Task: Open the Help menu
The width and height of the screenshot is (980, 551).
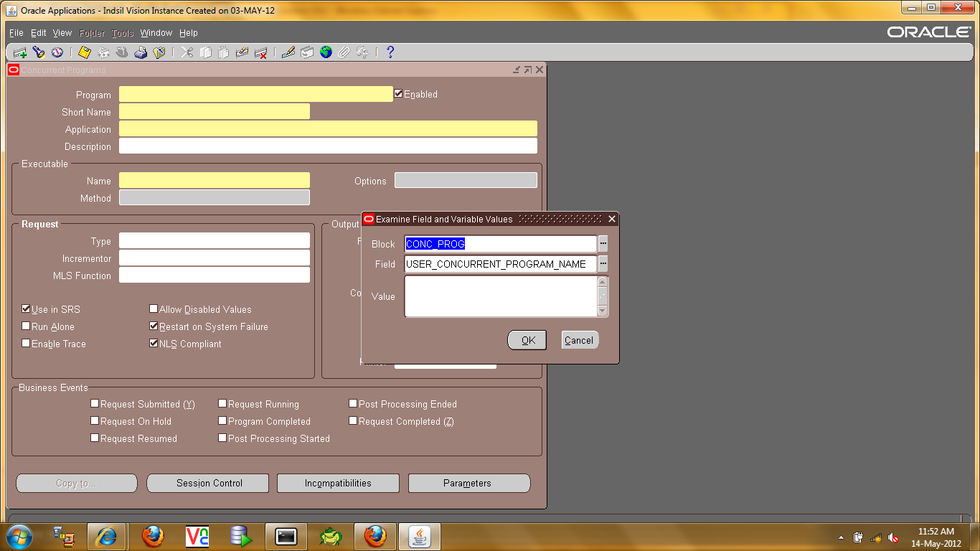Action: pyautogui.click(x=189, y=33)
